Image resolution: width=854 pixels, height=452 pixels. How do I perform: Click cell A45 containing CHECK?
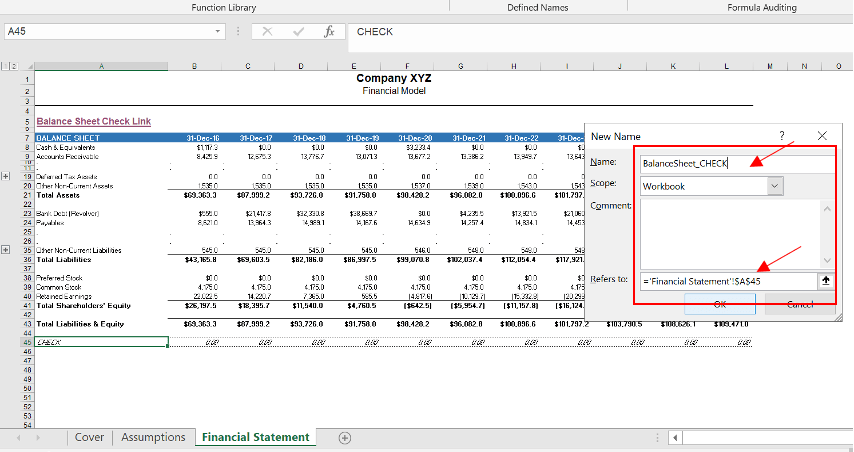tap(101, 342)
